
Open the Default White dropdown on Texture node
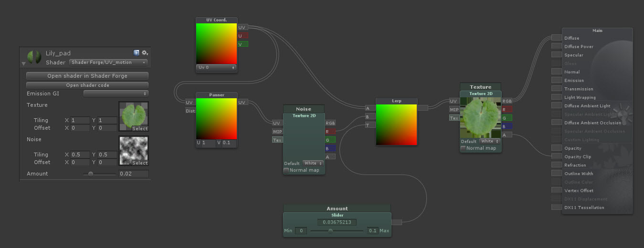point(490,141)
